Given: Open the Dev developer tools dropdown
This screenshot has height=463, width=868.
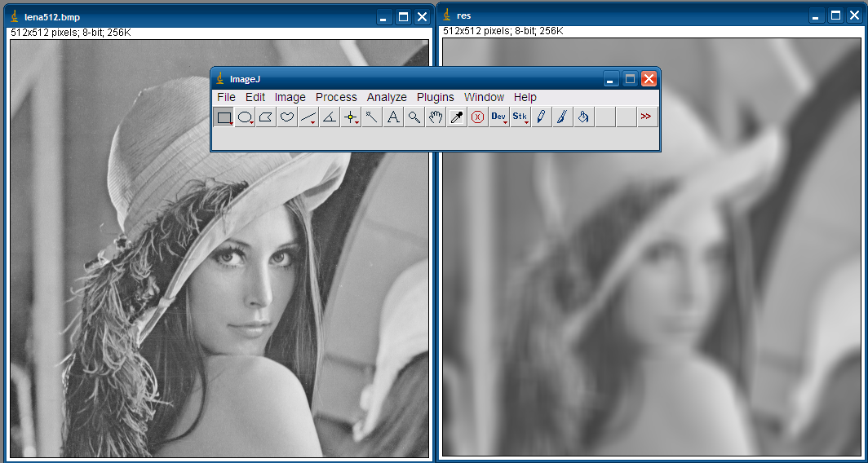Looking at the screenshot, I should [x=499, y=117].
